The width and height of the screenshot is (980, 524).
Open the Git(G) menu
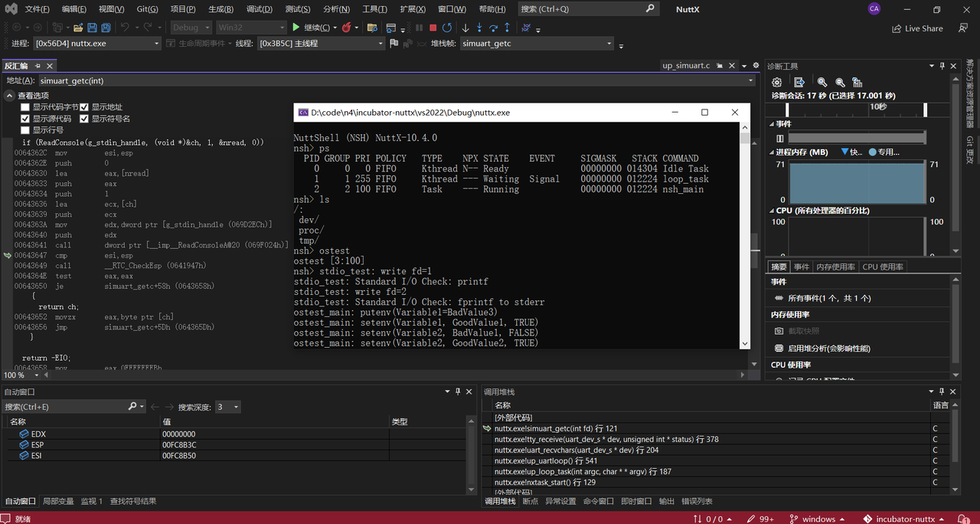(148, 9)
